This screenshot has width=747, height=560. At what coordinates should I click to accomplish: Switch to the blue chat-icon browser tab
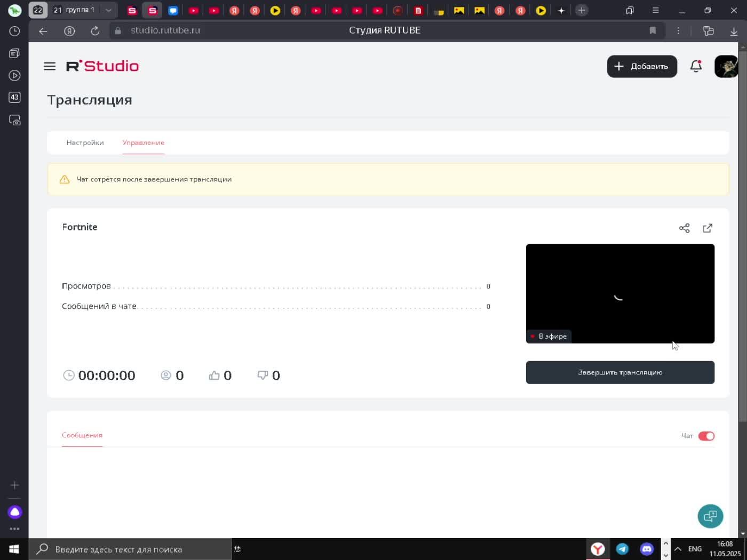click(173, 10)
